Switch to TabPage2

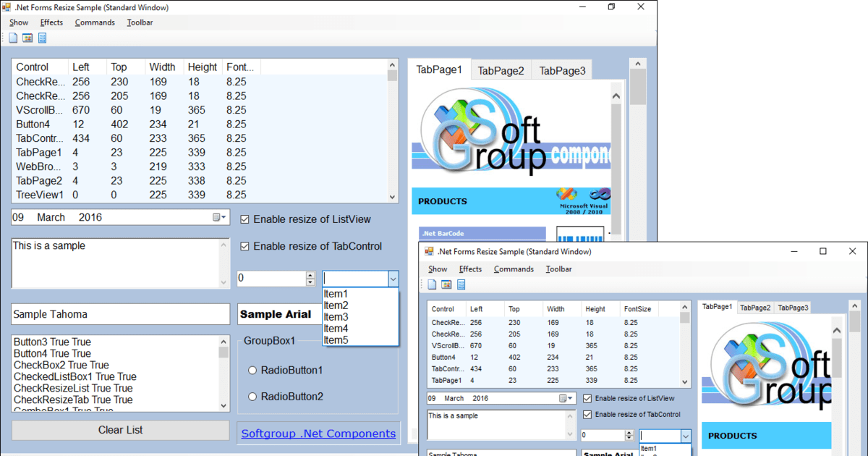pos(501,69)
